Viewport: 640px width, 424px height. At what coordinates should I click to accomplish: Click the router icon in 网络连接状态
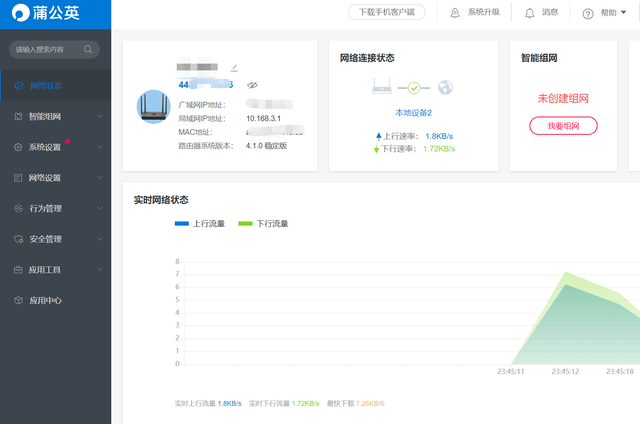382,87
